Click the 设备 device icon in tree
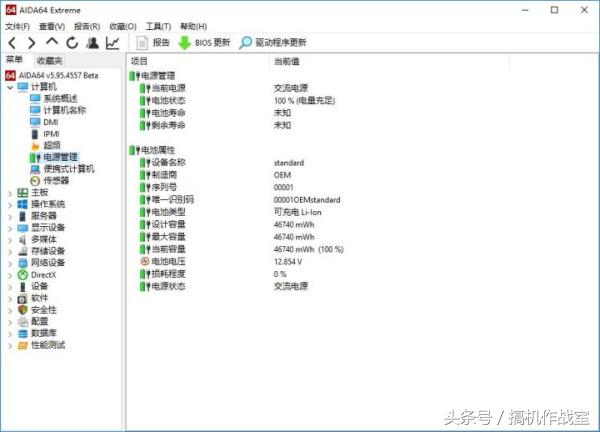Viewport: 600px width, 432px height. [x=23, y=287]
